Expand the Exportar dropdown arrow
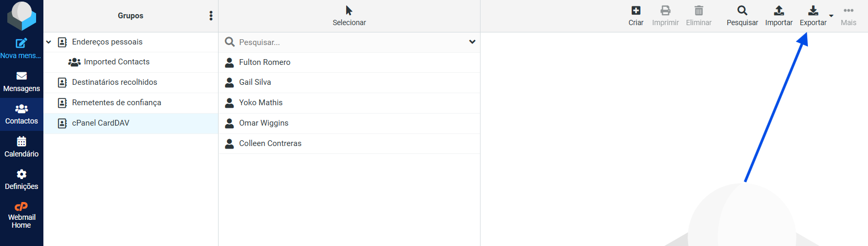The image size is (868, 246). [831, 16]
